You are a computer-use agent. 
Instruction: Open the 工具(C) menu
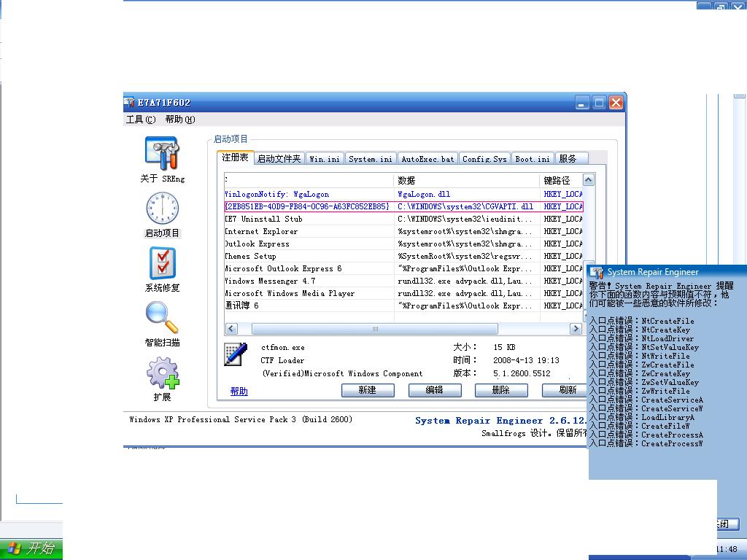click(x=141, y=120)
